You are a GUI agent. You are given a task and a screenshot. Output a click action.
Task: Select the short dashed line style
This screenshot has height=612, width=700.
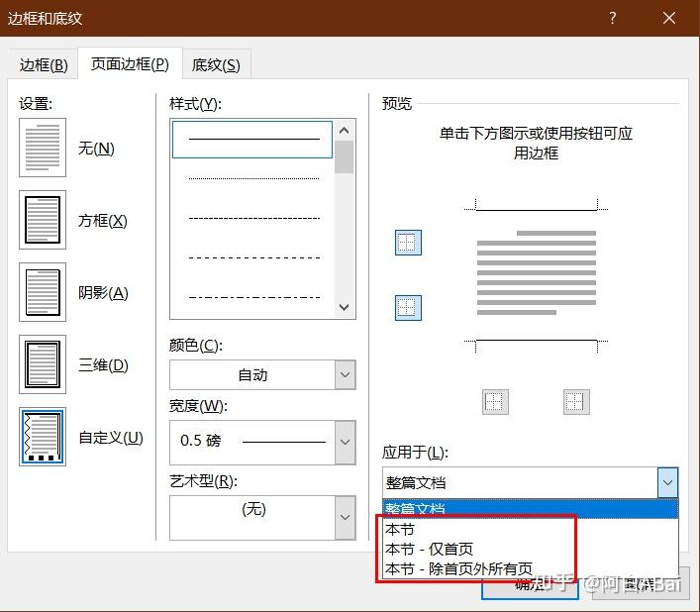click(253, 218)
